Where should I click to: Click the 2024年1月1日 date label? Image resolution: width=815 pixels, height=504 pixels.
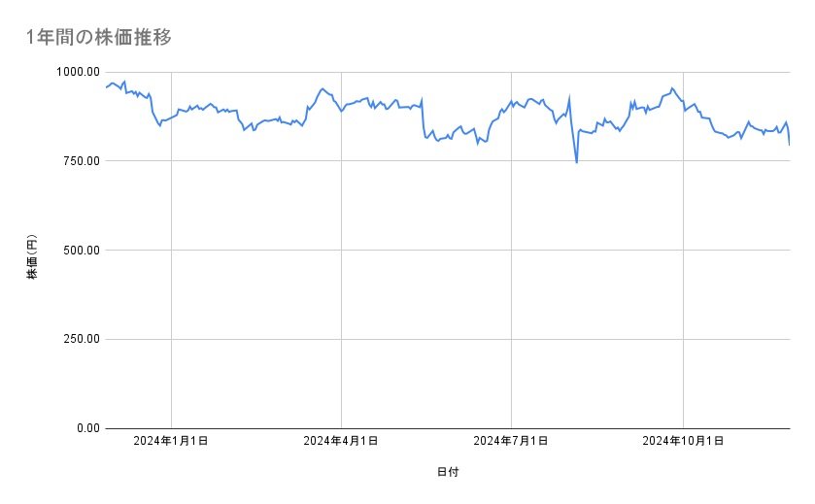171,442
